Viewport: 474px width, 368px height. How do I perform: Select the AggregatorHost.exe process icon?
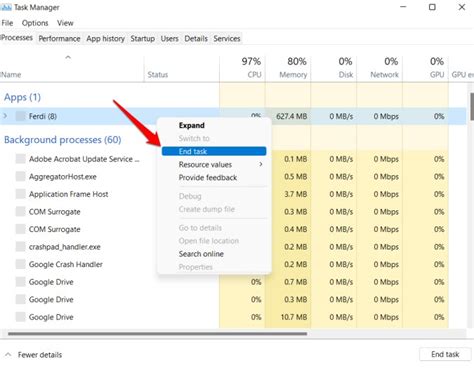[21, 176]
